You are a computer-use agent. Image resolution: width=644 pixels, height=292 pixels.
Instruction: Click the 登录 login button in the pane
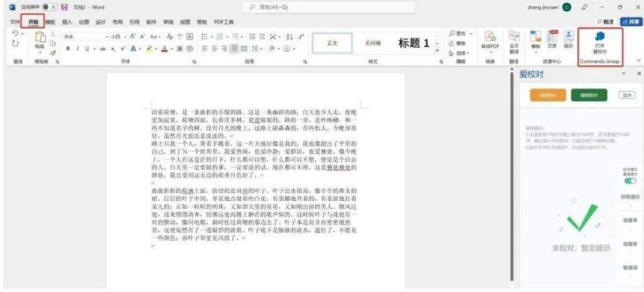(x=627, y=95)
